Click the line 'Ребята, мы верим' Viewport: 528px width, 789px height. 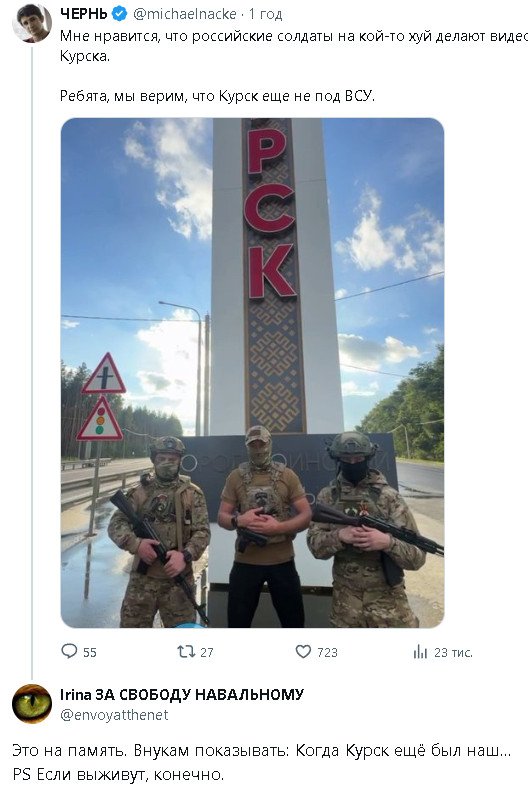pos(217,96)
